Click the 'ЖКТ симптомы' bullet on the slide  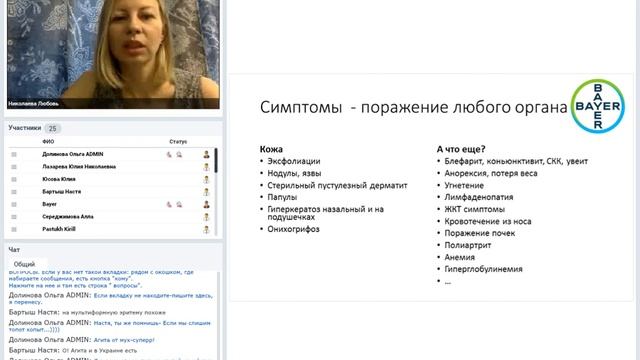(x=475, y=209)
